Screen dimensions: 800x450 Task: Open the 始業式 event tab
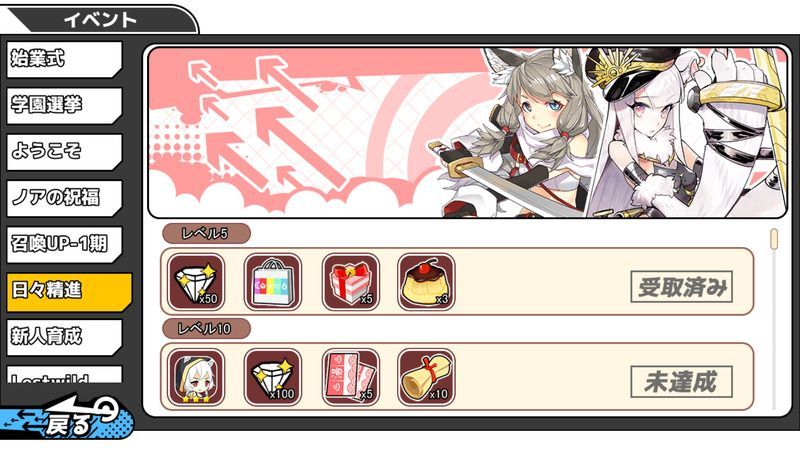[64, 59]
